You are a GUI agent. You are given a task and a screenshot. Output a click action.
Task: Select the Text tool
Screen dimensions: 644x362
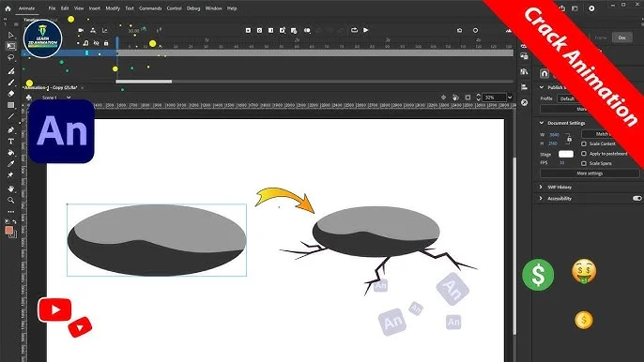coord(11,142)
